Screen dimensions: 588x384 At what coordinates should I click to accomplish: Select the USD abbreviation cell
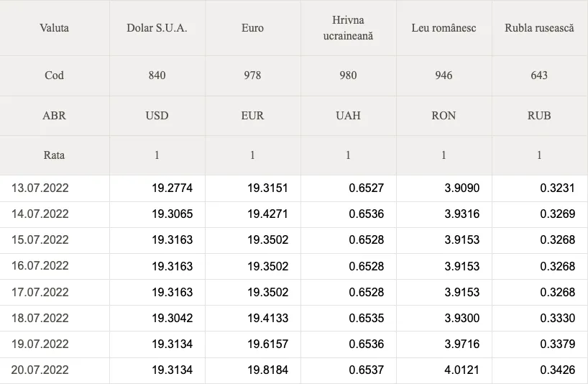pos(157,116)
